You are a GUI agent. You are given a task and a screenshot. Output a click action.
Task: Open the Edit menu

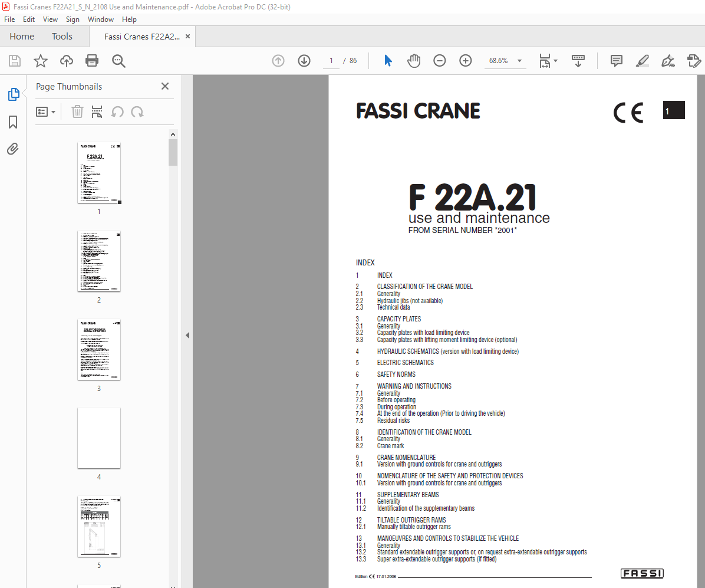click(29, 19)
